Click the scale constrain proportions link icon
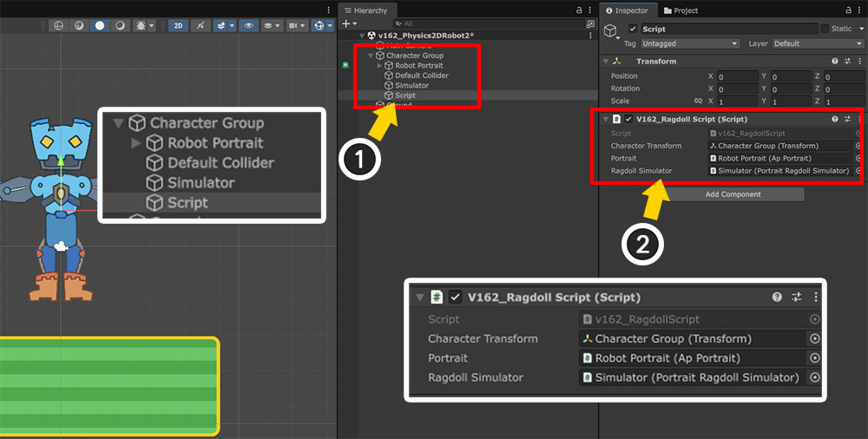 pyautogui.click(x=700, y=101)
